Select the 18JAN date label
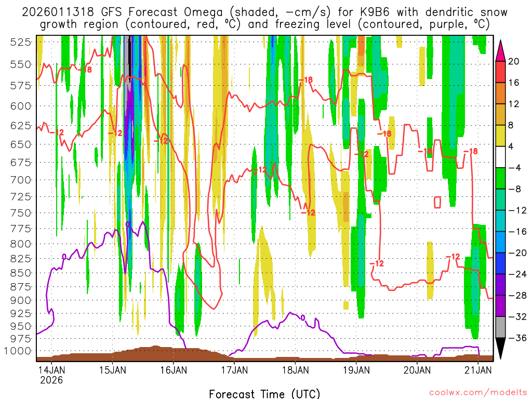The image size is (532, 399). [295, 370]
